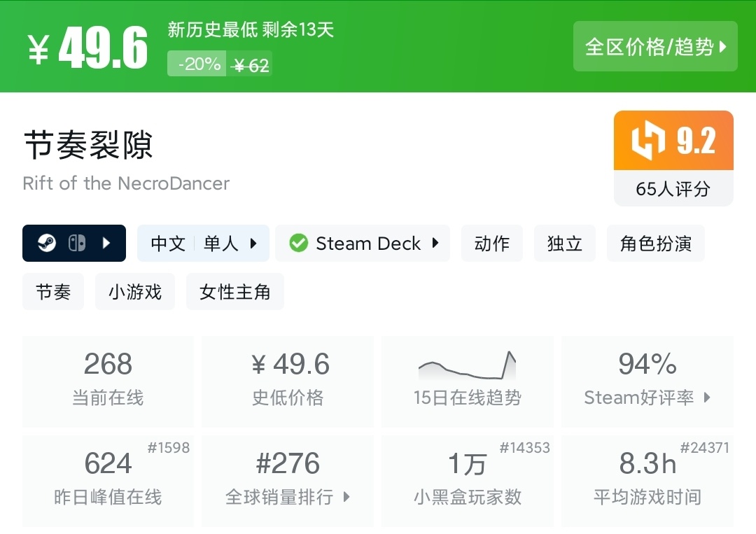This screenshot has height=534, width=756.
Task: Click the 65人评分 rating count
Action: pyautogui.click(x=673, y=189)
